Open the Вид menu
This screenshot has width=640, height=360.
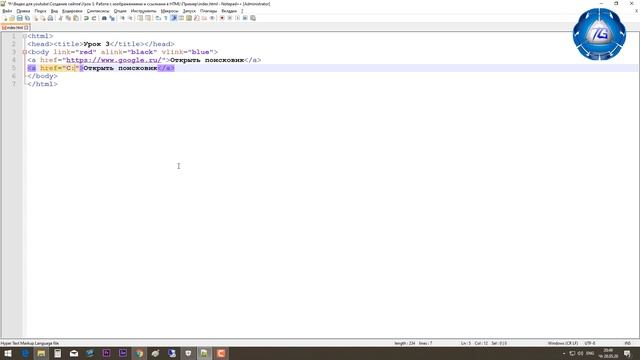[x=54, y=11]
